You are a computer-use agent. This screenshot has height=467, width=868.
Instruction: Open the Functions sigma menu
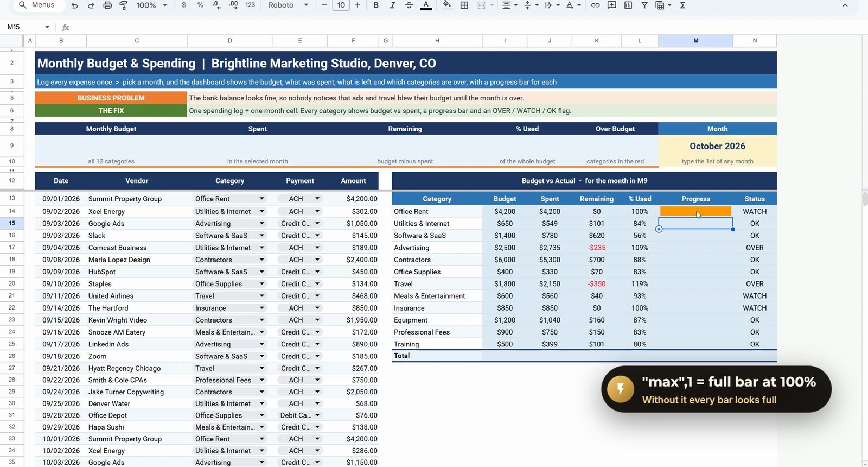682,5
